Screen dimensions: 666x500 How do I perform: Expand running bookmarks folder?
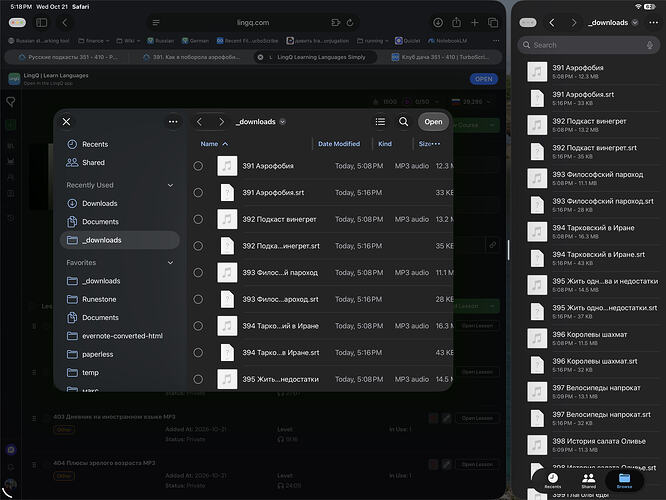[372, 41]
